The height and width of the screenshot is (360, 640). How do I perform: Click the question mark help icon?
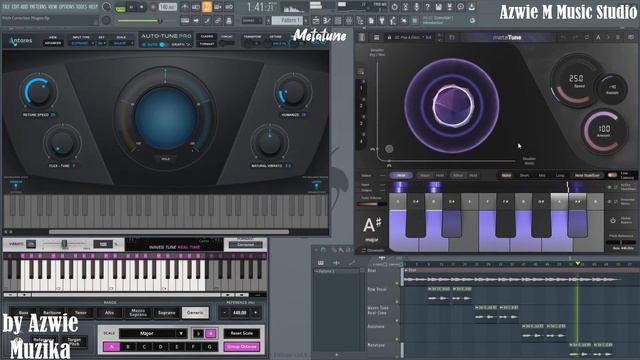point(427,7)
